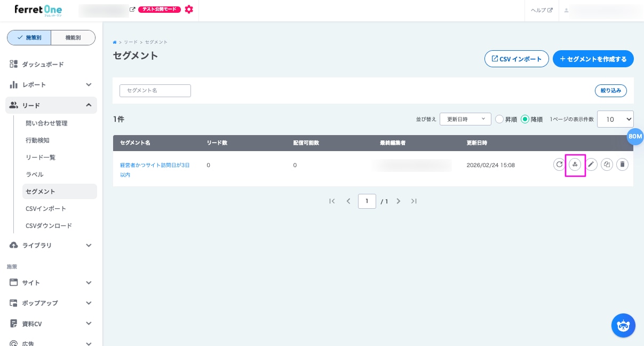Click the セグメントを作成する button
The height and width of the screenshot is (346, 644).
(593, 59)
